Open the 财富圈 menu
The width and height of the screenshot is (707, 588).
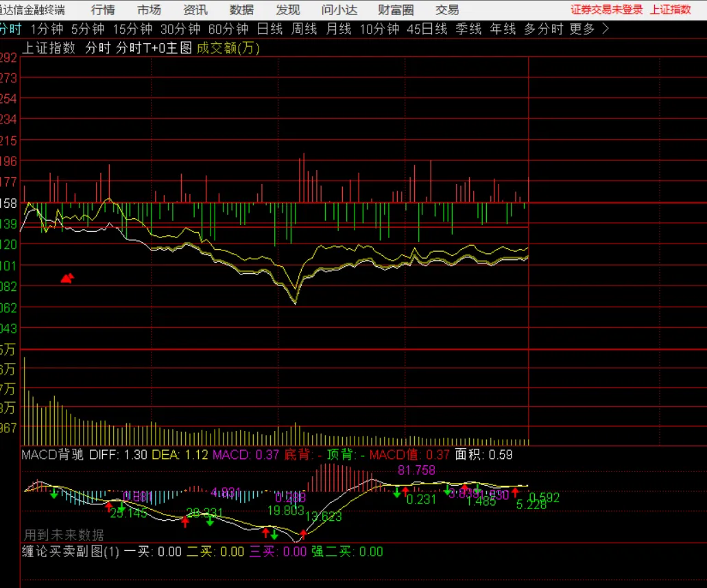pos(396,10)
